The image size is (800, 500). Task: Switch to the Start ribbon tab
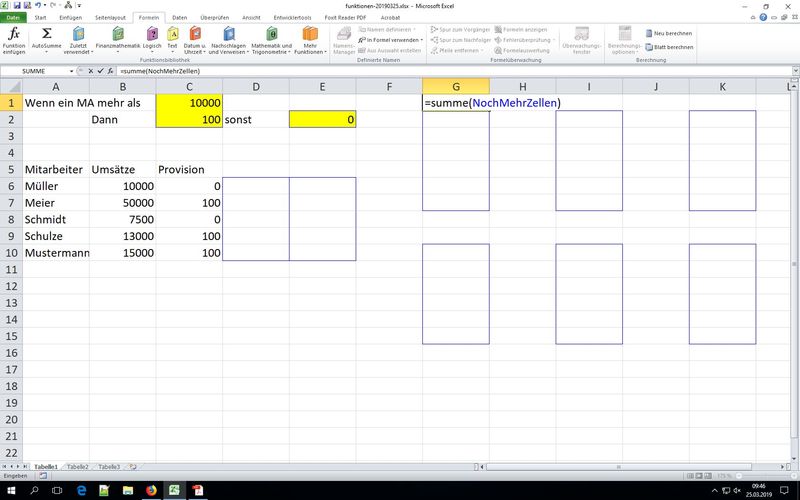[x=40, y=17]
